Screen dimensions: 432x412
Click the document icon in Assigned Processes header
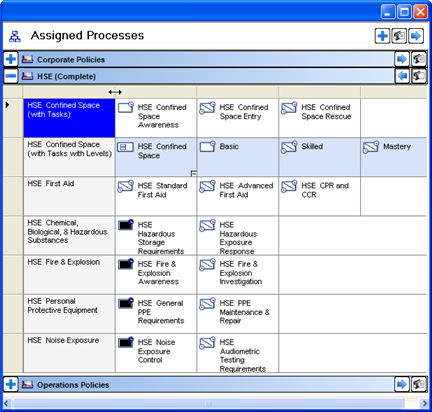pos(399,36)
